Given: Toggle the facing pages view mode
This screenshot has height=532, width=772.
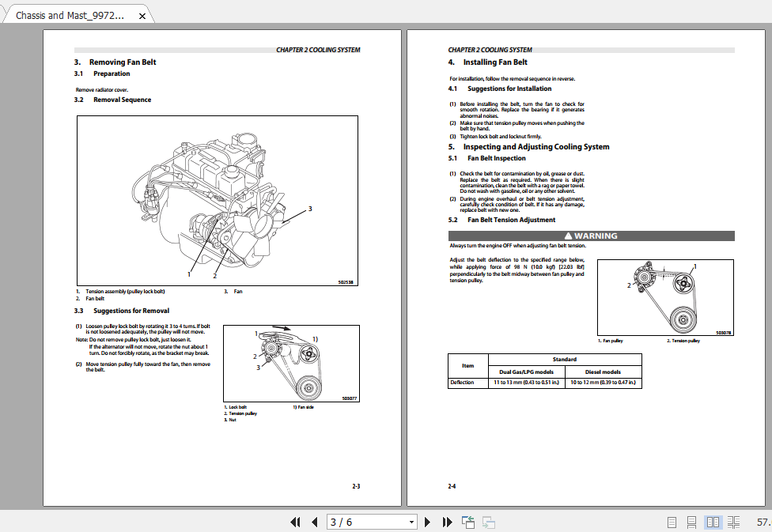Looking at the screenshot, I should [x=713, y=523].
